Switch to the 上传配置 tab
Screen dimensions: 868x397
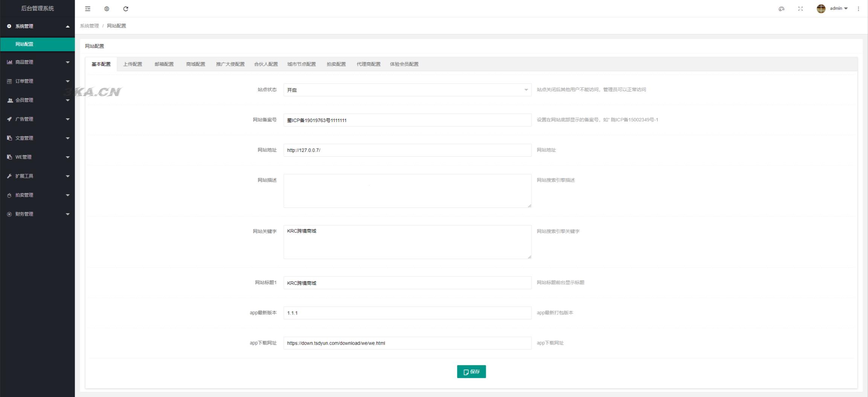[x=133, y=64]
